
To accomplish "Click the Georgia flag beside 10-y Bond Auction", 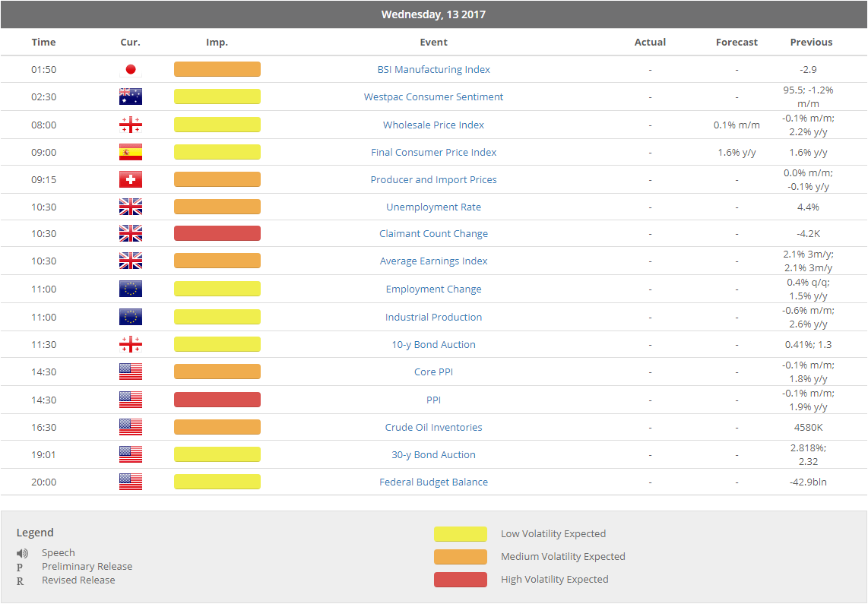I will point(130,345).
